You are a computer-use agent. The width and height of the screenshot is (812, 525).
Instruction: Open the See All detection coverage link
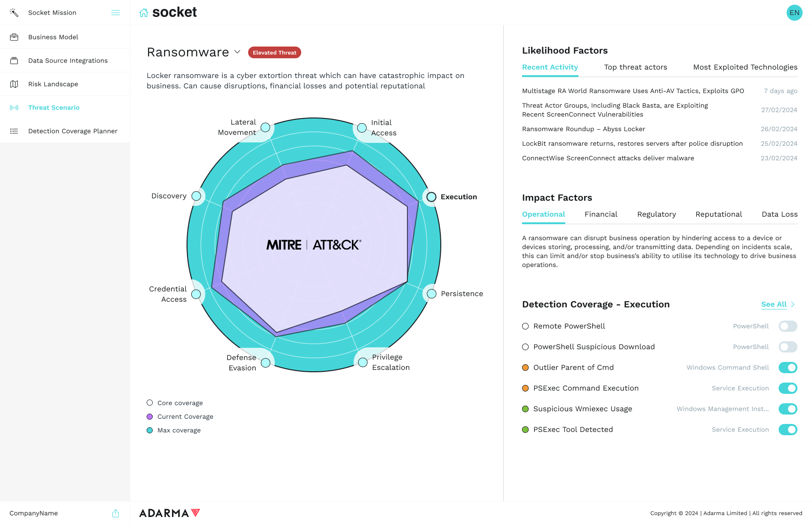pos(773,305)
